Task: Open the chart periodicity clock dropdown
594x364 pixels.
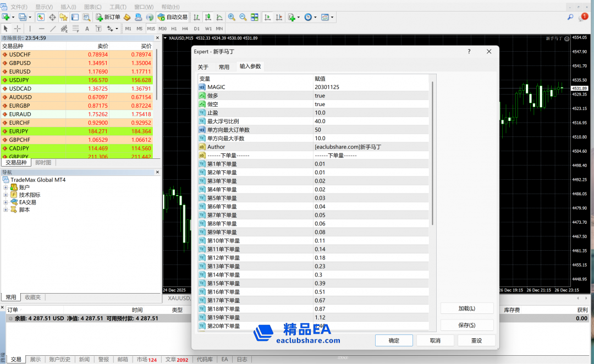Action: [310, 17]
